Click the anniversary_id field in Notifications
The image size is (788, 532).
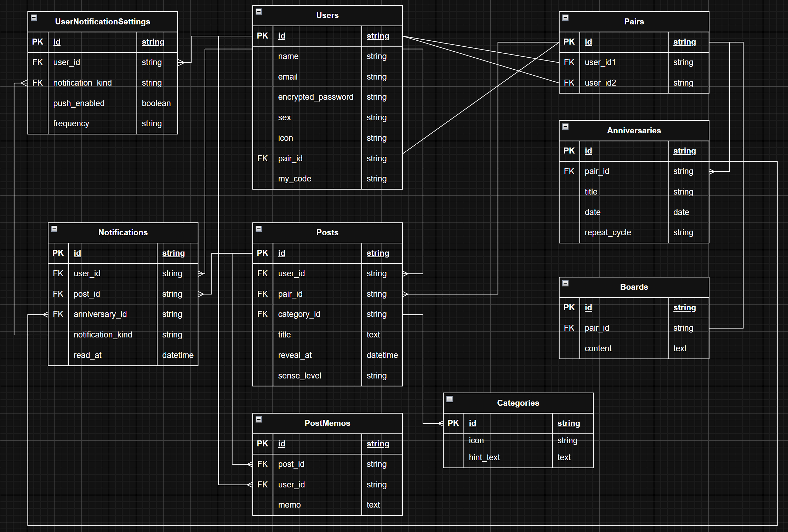(x=100, y=314)
